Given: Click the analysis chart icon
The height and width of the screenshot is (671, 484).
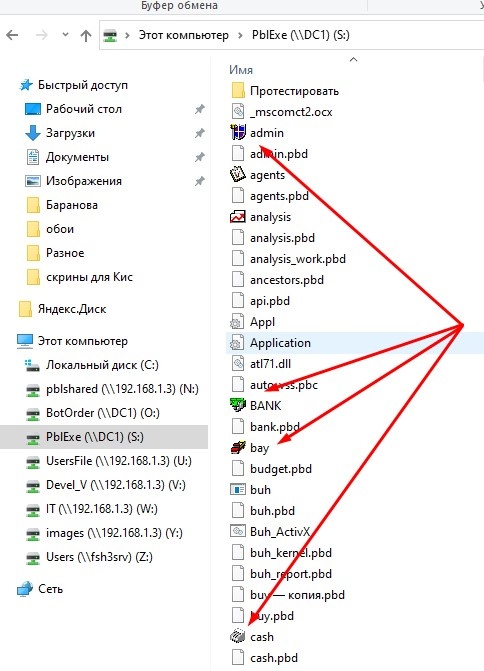Looking at the screenshot, I should click(x=238, y=217).
